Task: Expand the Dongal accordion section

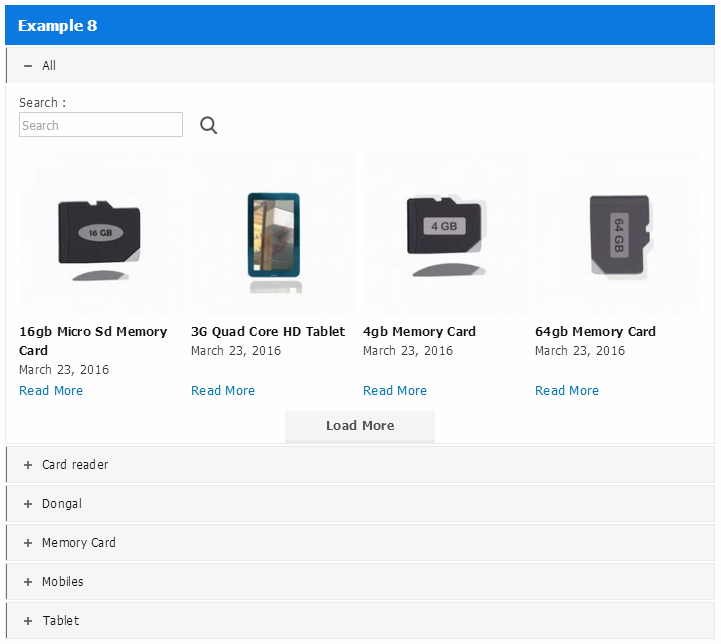Action: pyautogui.click(x=360, y=504)
